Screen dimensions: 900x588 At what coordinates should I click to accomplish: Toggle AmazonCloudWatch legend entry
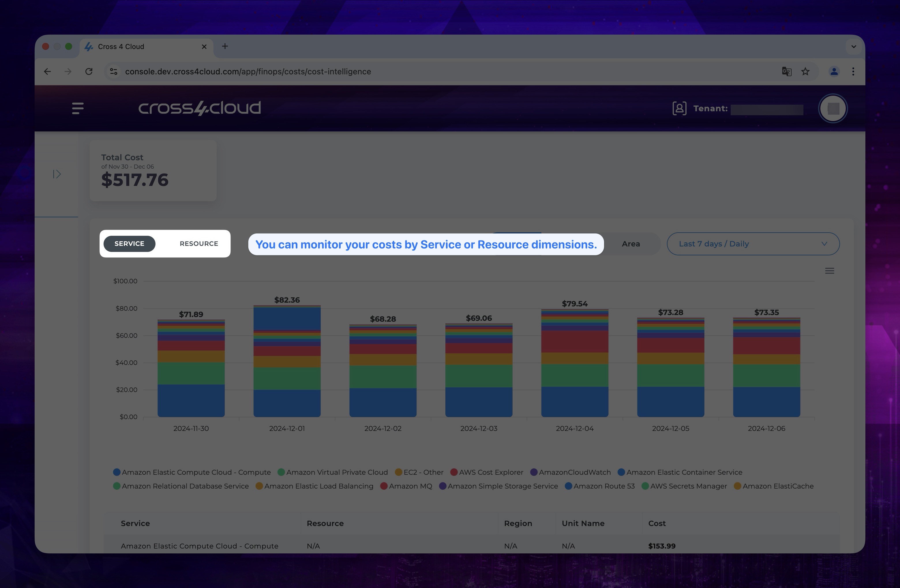click(571, 472)
